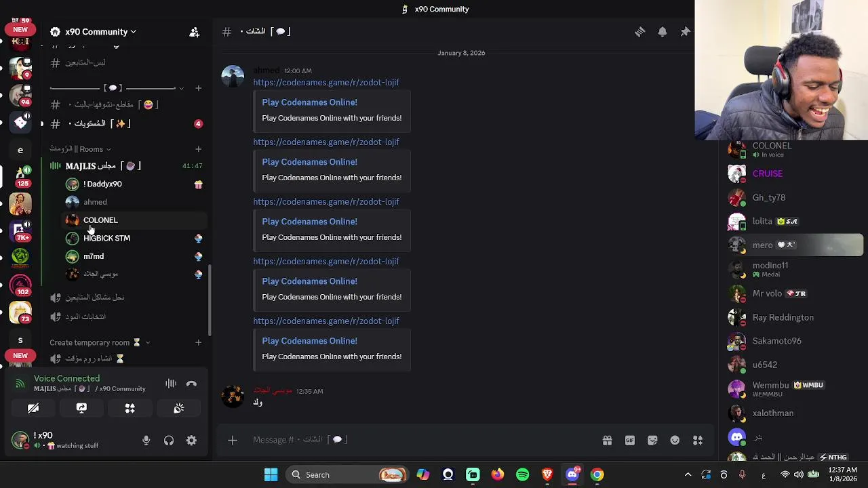868x488 pixels.
Task: Collapse the Rooms category
Action: point(80,149)
